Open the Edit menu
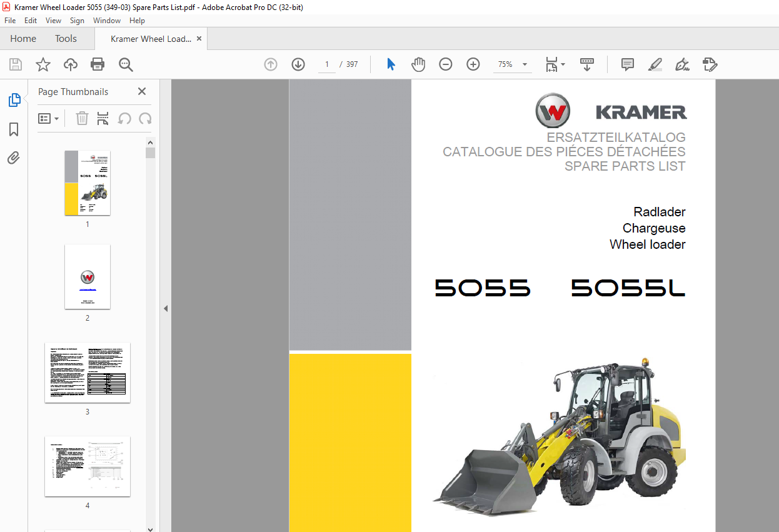This screenshot has width=779, height=532. tap(31, 21)
